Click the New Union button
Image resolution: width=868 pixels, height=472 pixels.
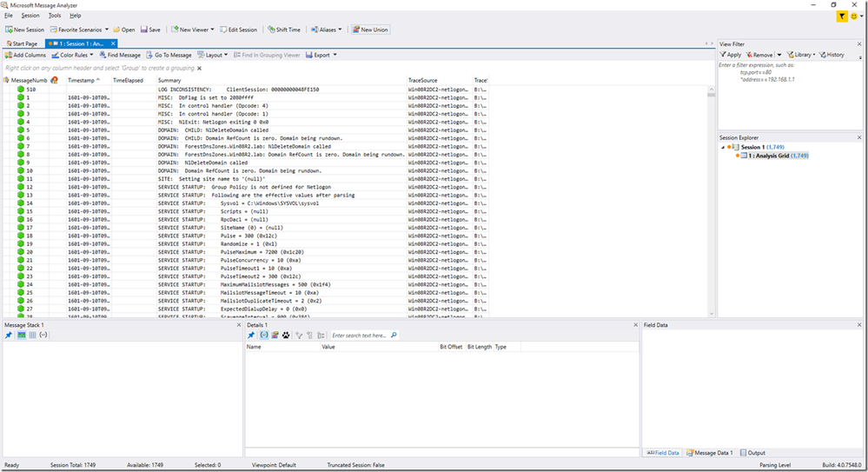pyautogui.click(x=370, y=30)
